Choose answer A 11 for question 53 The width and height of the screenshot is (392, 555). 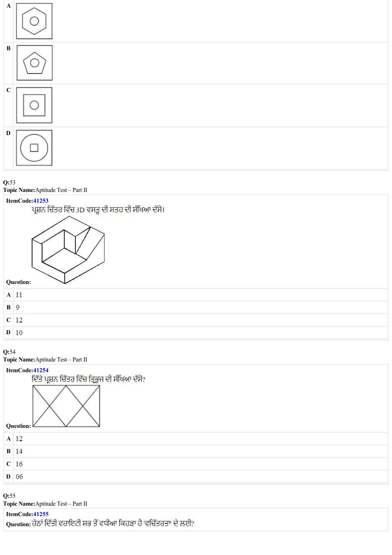click(196, 295)
